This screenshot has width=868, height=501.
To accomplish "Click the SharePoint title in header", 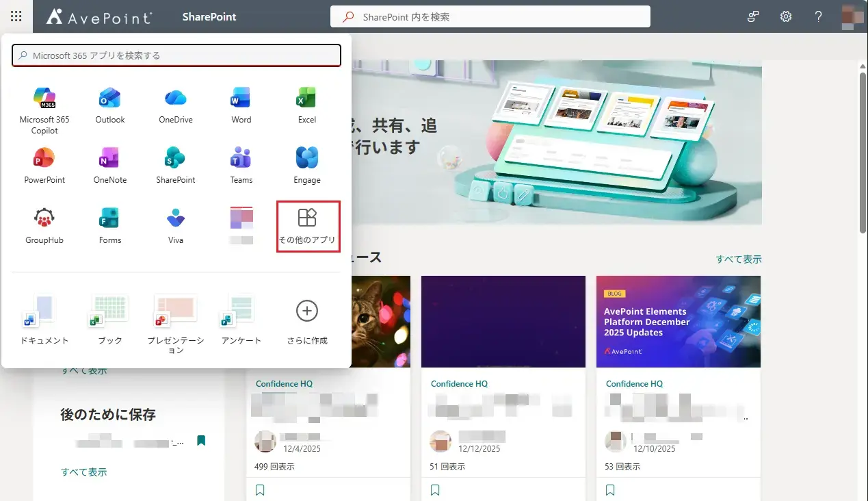I will (209, 16).
